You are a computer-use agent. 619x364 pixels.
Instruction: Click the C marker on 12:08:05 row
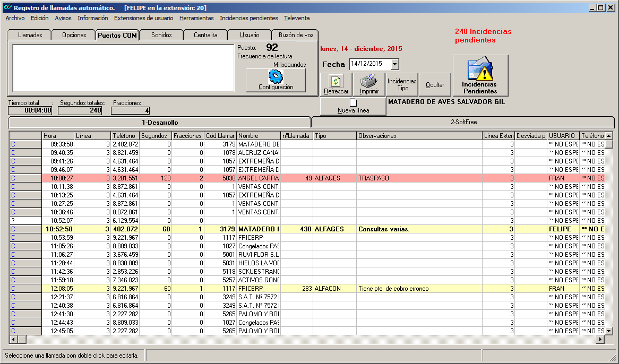click(x=13, y=289)
